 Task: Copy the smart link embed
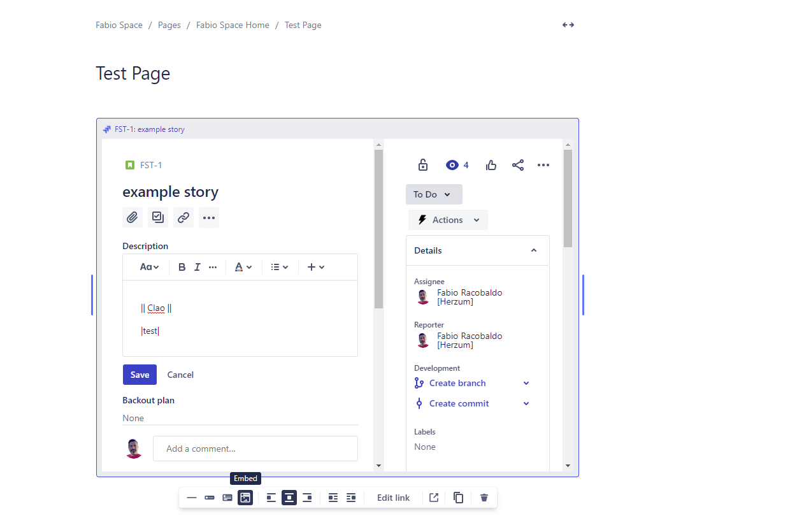[459, 498]
